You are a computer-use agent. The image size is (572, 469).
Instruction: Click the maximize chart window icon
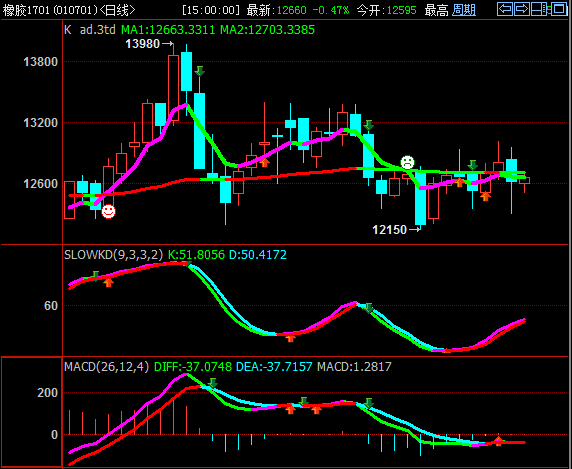pyautogui.click(x=559, y=9)
